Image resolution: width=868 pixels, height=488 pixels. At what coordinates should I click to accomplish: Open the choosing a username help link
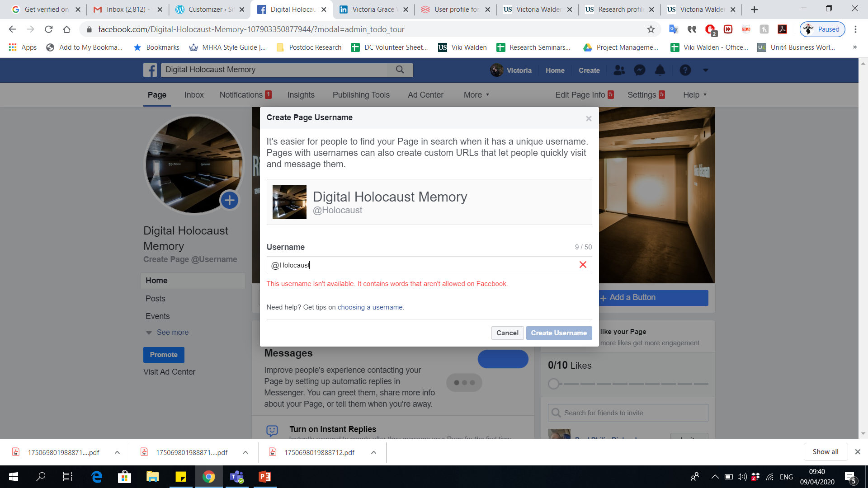coord(370,307)
